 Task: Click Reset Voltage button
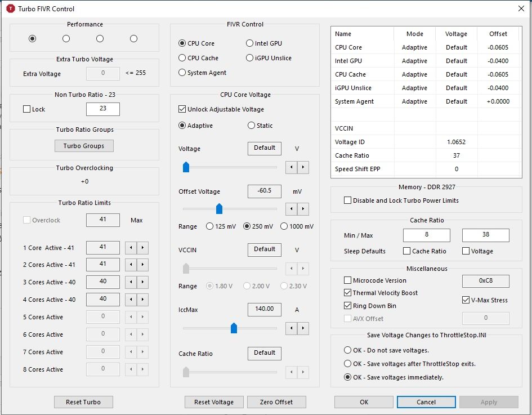pos(214,402)
